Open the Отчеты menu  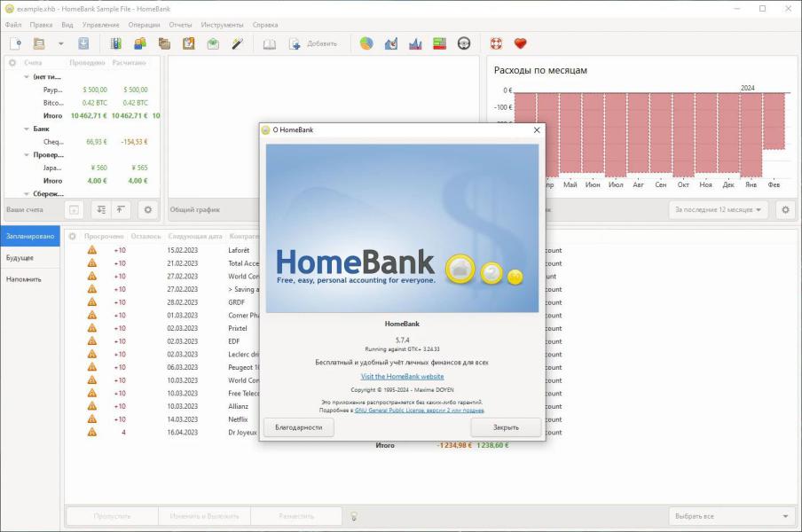coord(180,25)
